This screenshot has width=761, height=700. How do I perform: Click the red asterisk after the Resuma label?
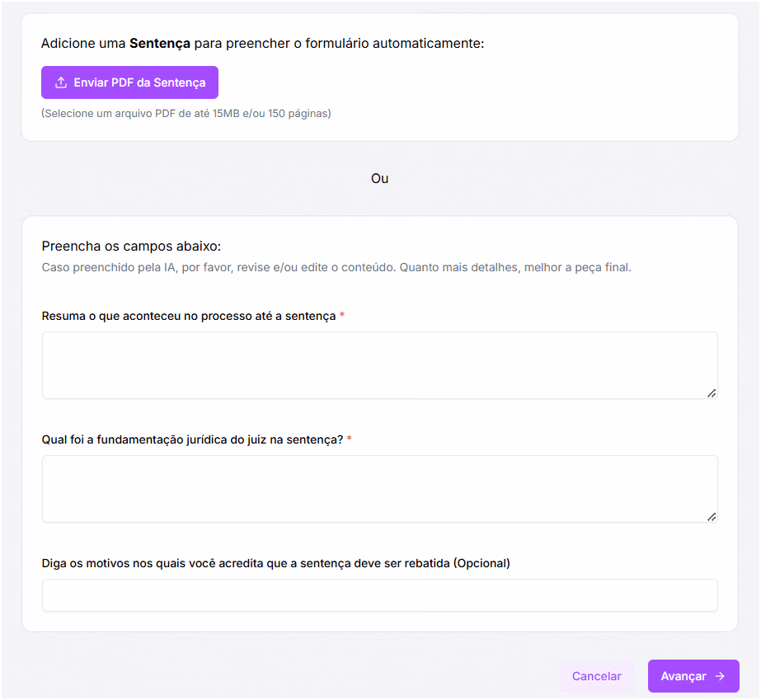click(342, 315)
